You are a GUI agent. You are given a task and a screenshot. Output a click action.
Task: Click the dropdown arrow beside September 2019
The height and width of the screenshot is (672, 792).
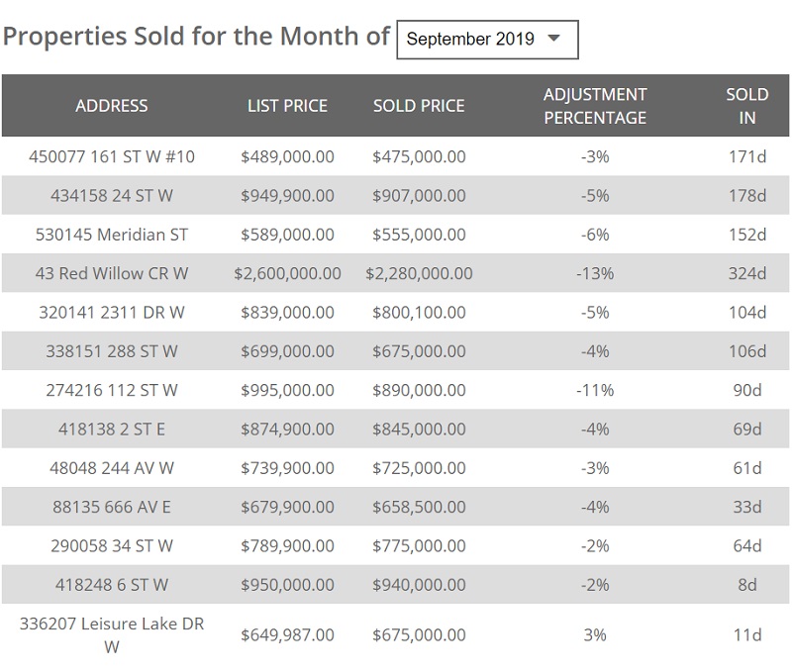553,39
